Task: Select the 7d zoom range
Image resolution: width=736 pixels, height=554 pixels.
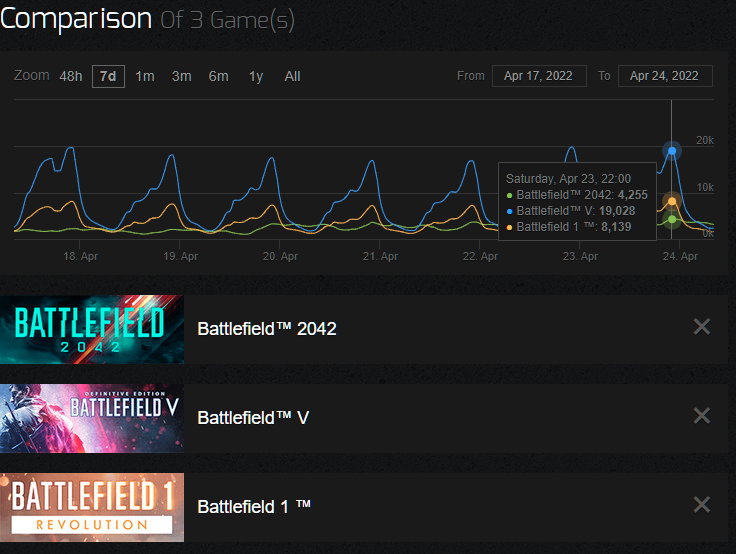Action: (x=108, y=76)
